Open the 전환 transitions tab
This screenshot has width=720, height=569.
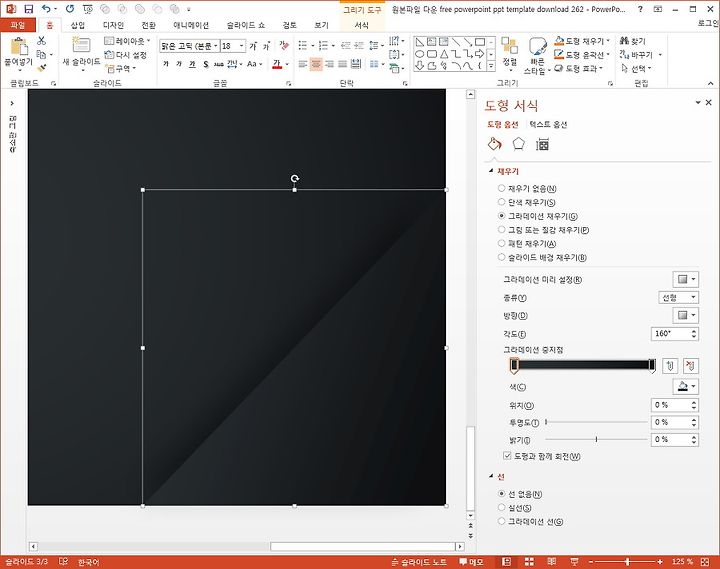point(148,25)
